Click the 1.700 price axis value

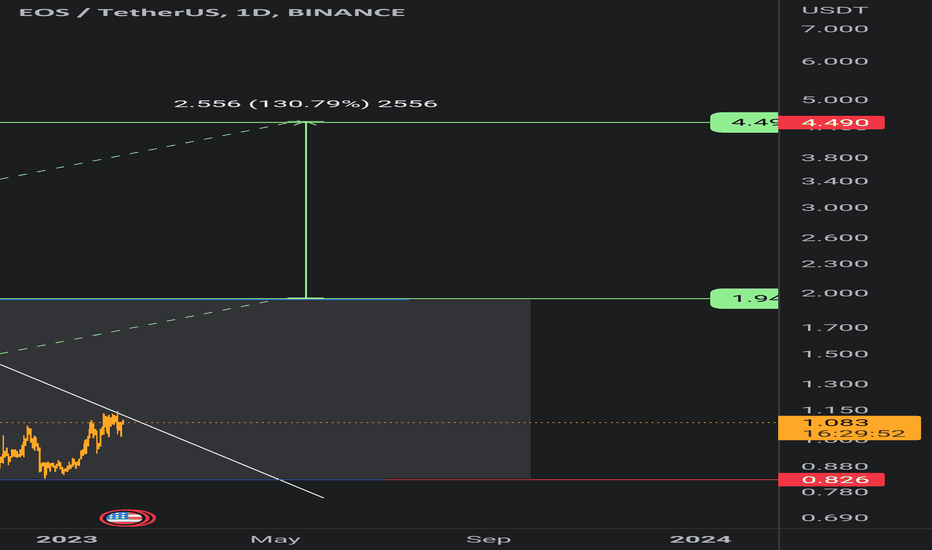tap(835, 328)
